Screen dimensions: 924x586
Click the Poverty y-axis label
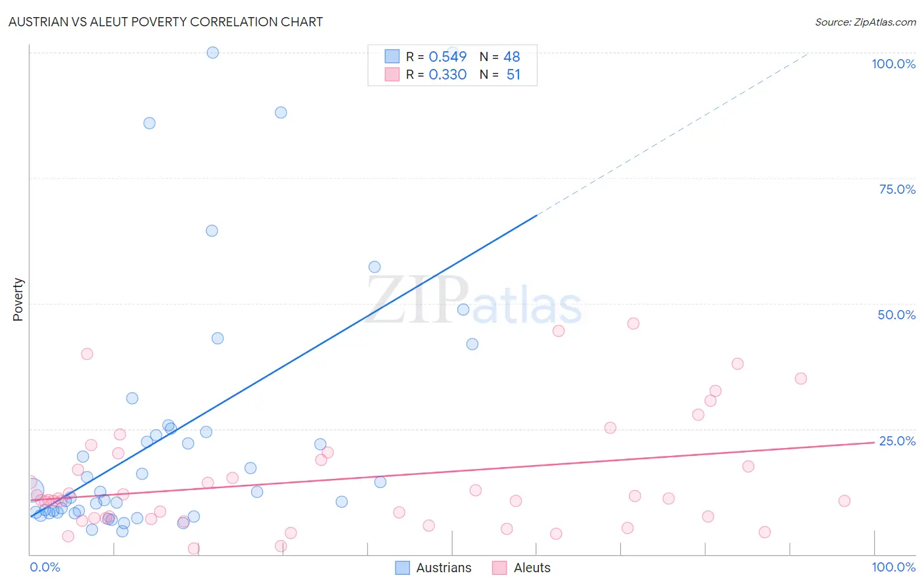tap(18, 300)
